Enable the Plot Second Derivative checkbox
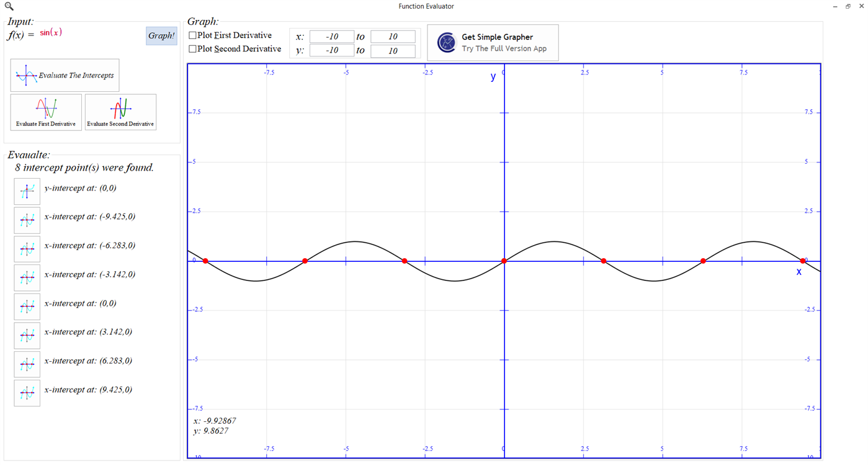Image resolution: width=868 pixels, height=466 pixels. coord(192,48)
